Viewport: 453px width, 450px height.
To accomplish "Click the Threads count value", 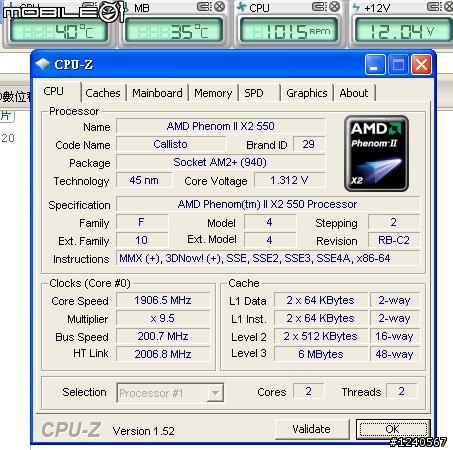I will coord(402,391).
